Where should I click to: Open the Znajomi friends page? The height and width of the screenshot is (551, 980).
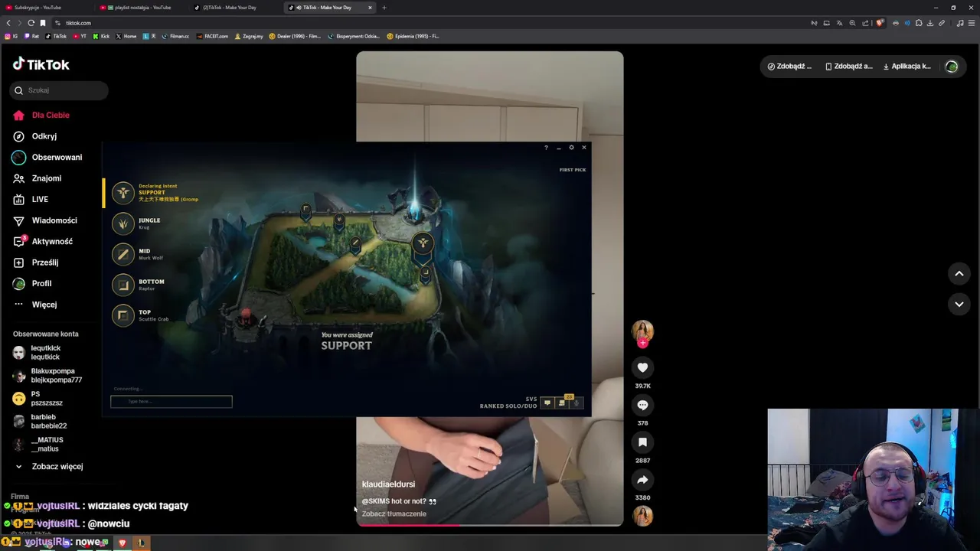click(x=38, y=178)
